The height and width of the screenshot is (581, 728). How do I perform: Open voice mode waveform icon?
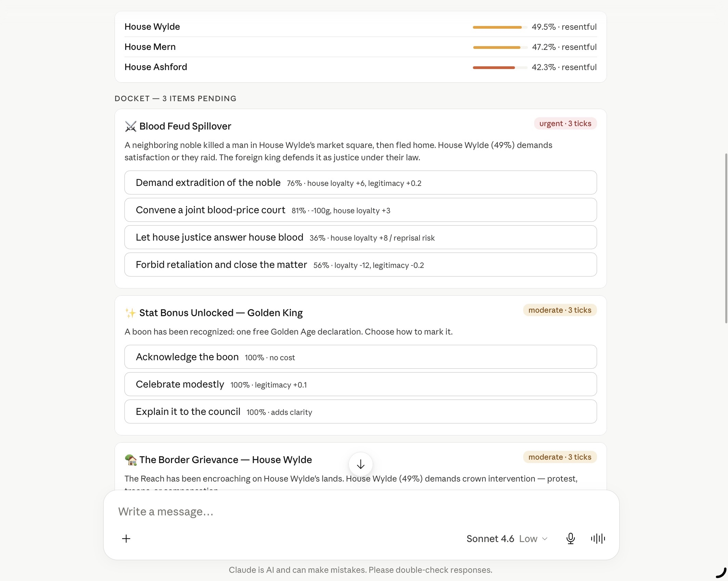[598, 539]
